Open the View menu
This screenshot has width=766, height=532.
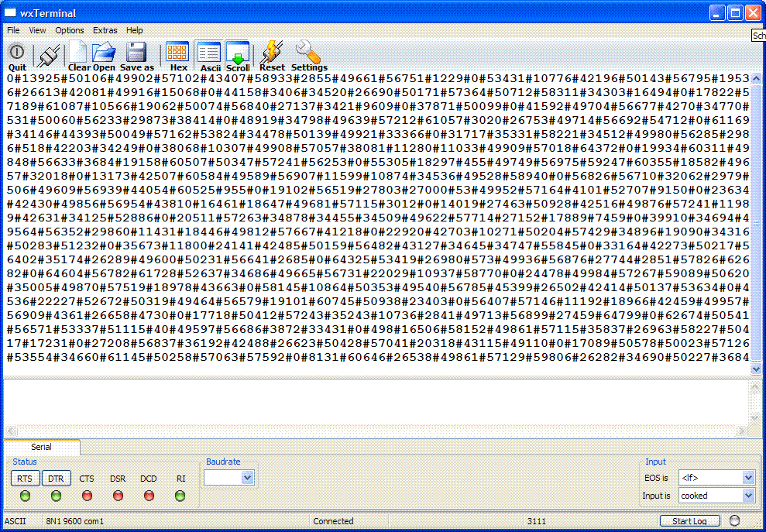tap(37, 30)
